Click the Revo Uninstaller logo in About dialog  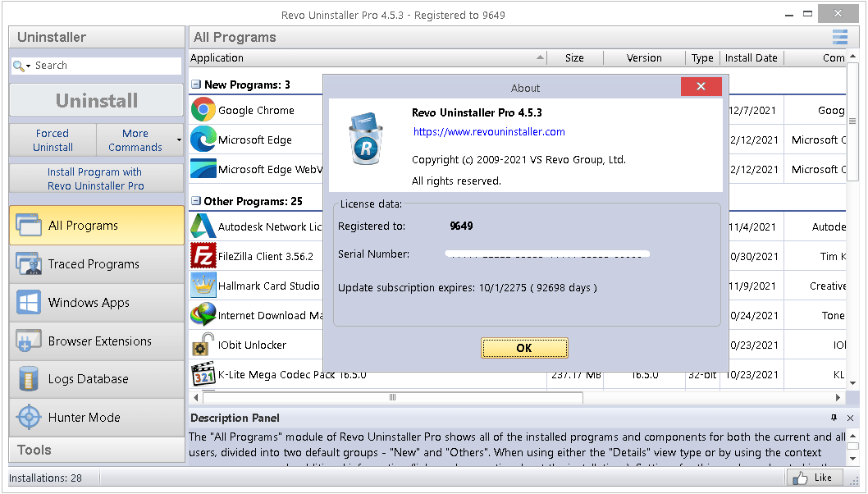[366, 139]
